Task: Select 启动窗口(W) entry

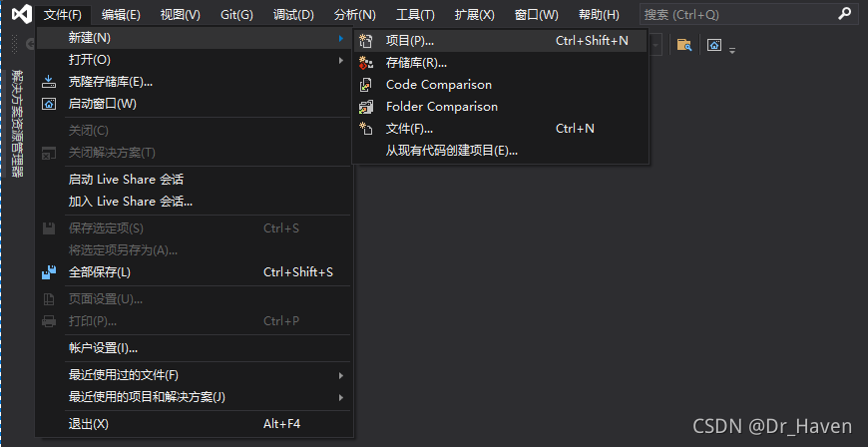Action: point(194,104)
